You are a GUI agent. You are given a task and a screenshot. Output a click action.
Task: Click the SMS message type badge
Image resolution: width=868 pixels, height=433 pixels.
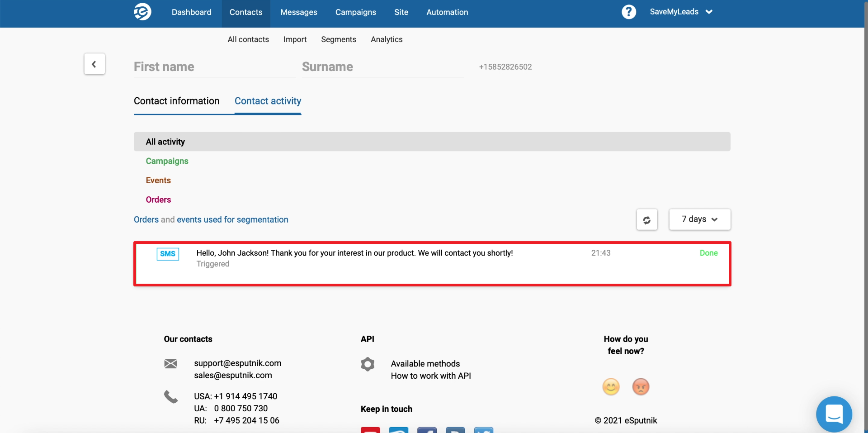click(168, 254)
